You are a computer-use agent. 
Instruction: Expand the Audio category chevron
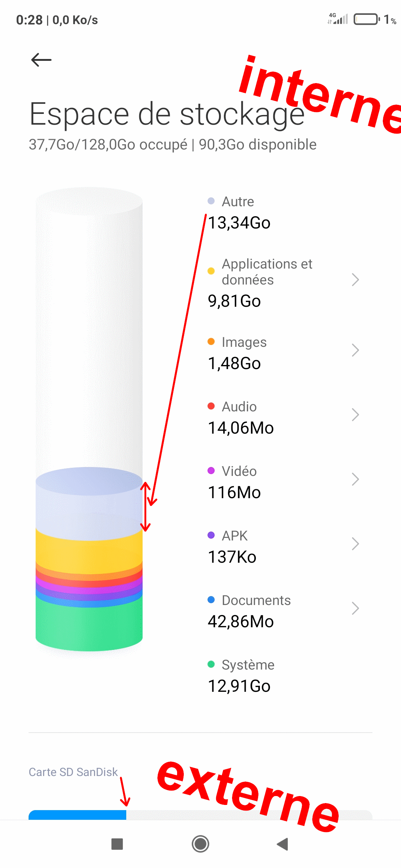(355, 415)
